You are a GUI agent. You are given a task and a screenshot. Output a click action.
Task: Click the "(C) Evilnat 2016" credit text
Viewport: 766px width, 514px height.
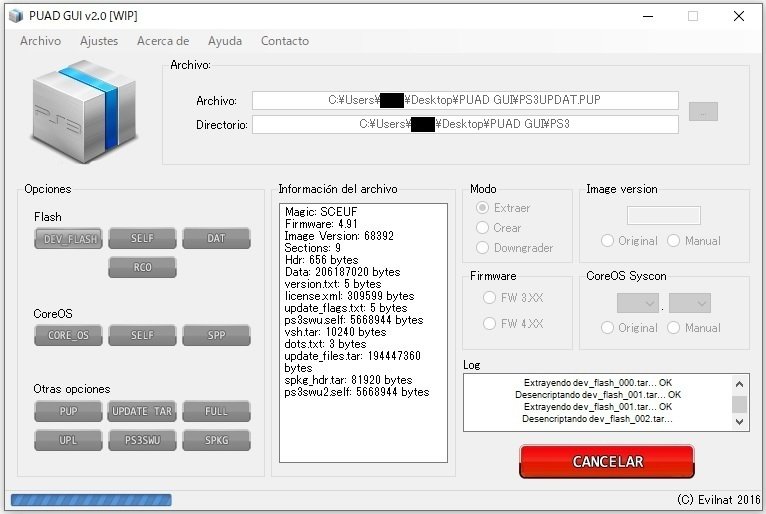719,499
